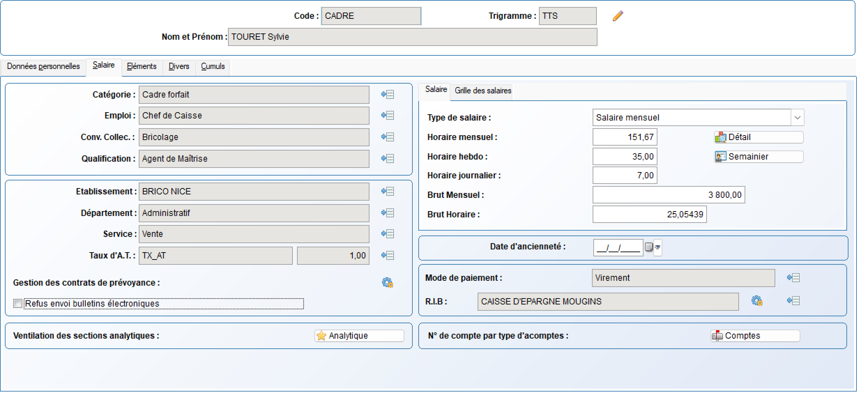Open the list picker for R.I.B
Viewport: 868px width, 402px height.
pyautogui.click(x=793, y=301)
